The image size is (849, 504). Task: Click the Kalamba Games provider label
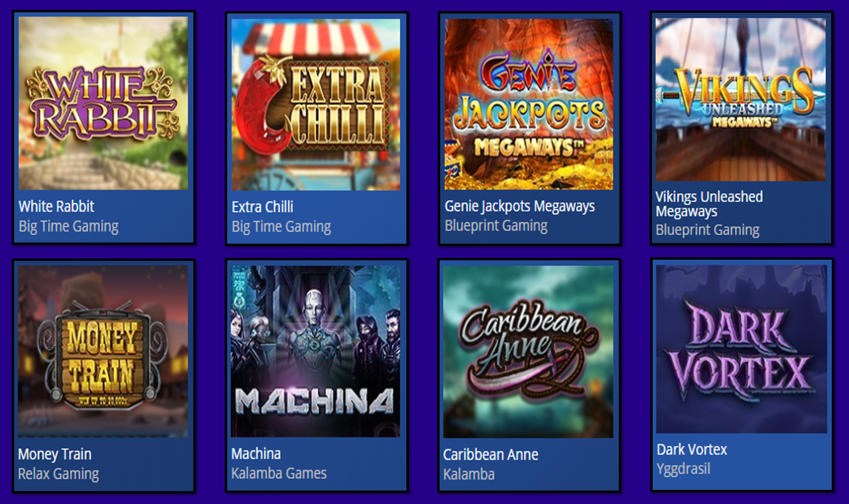pyautogui.click(x=279, y=473)
